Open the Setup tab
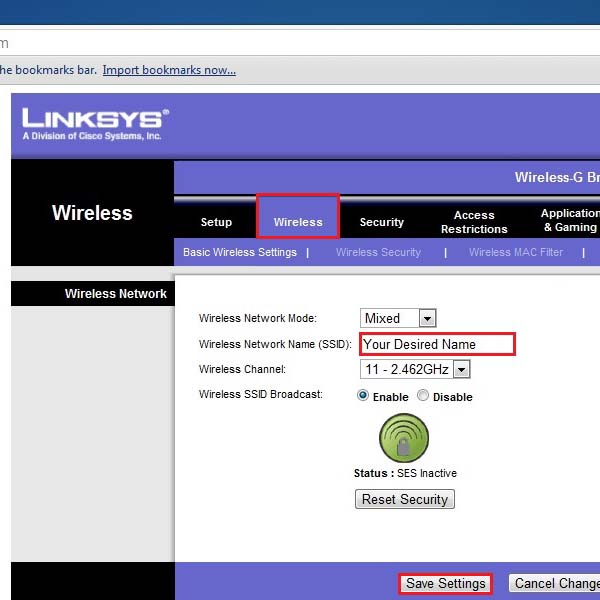Screen dimensions: 600x600 point(216,222)
